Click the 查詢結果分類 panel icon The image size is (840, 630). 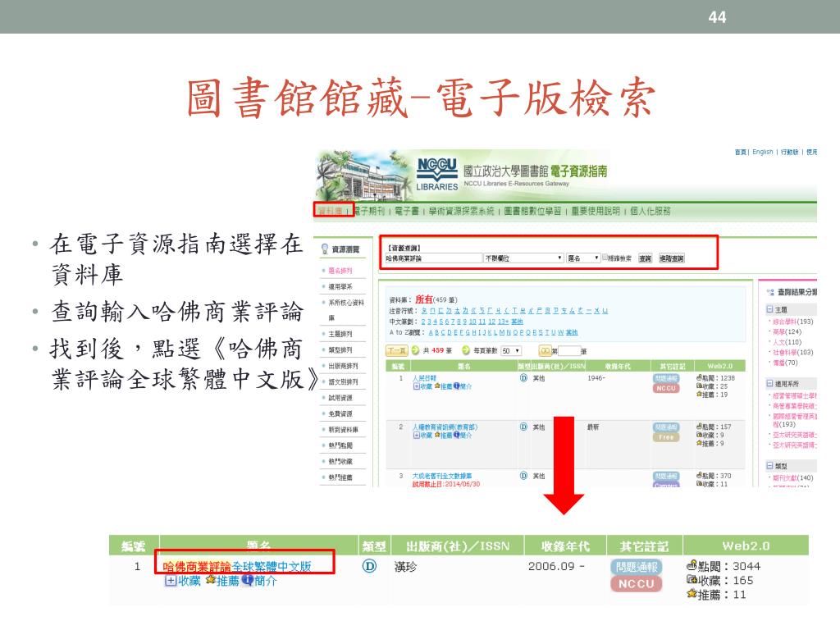(x=770, y=292)
